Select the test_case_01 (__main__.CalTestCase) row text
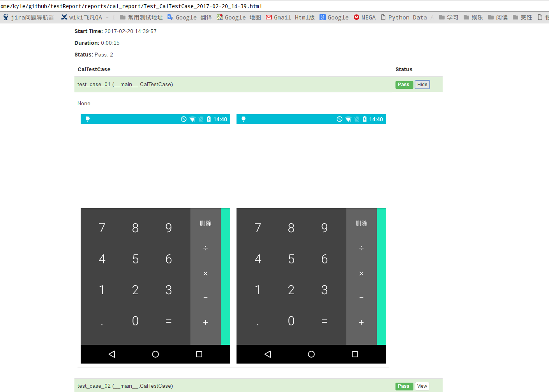Screen dimensions: 549x392 coord(125,84)
